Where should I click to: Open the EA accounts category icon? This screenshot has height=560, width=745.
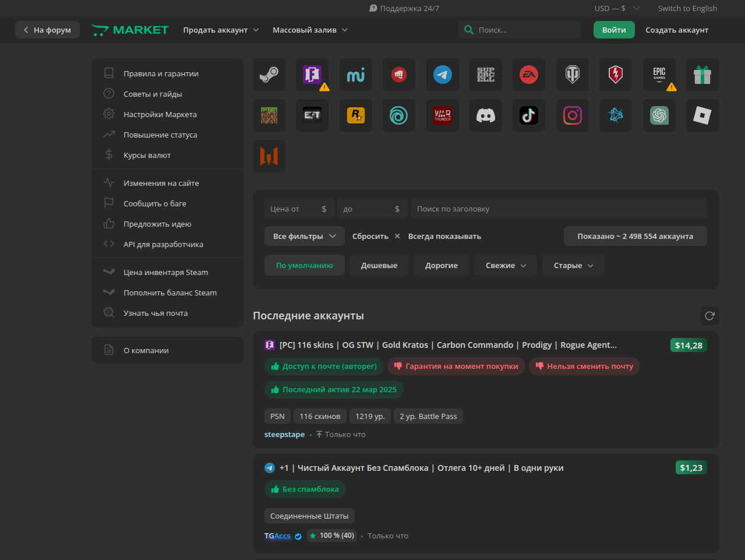529,75
